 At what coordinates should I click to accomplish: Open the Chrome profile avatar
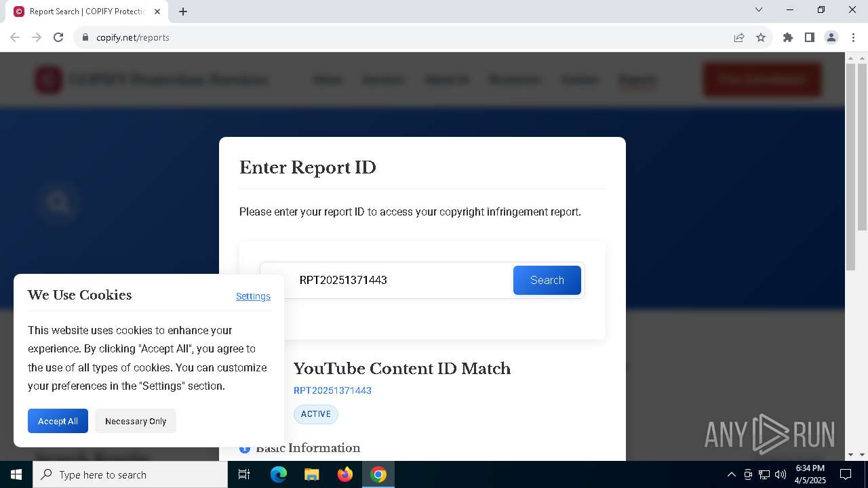coord(831,37)
